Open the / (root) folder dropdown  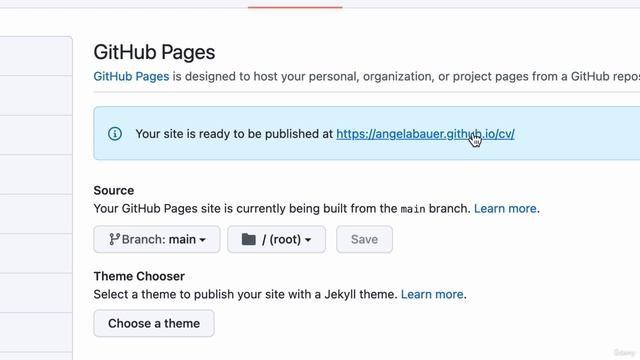277,239
